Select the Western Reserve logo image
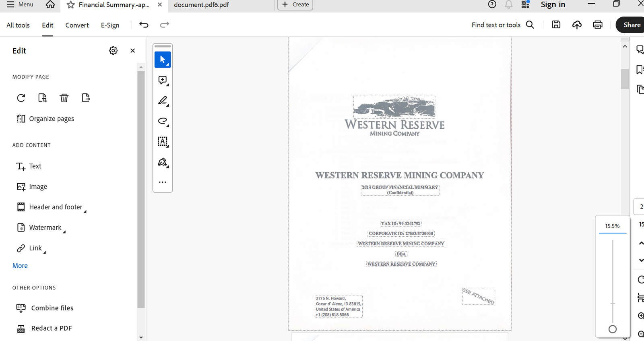 pyautogui.click(x=394, y=107)
